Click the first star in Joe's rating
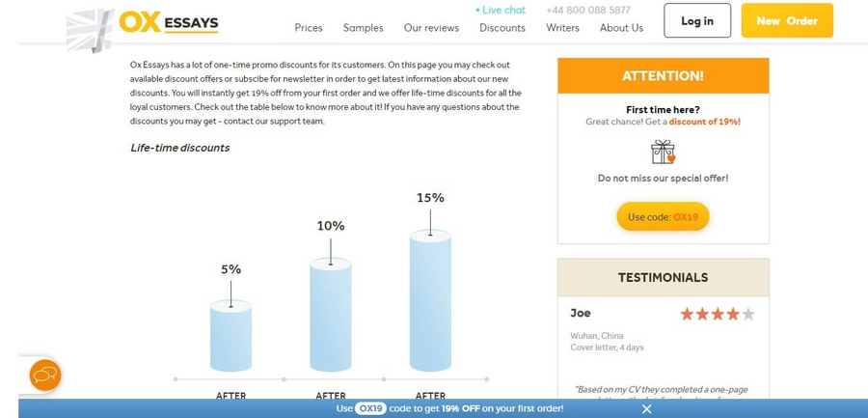This screenshot has width=868, height=418. coord(687,315)
